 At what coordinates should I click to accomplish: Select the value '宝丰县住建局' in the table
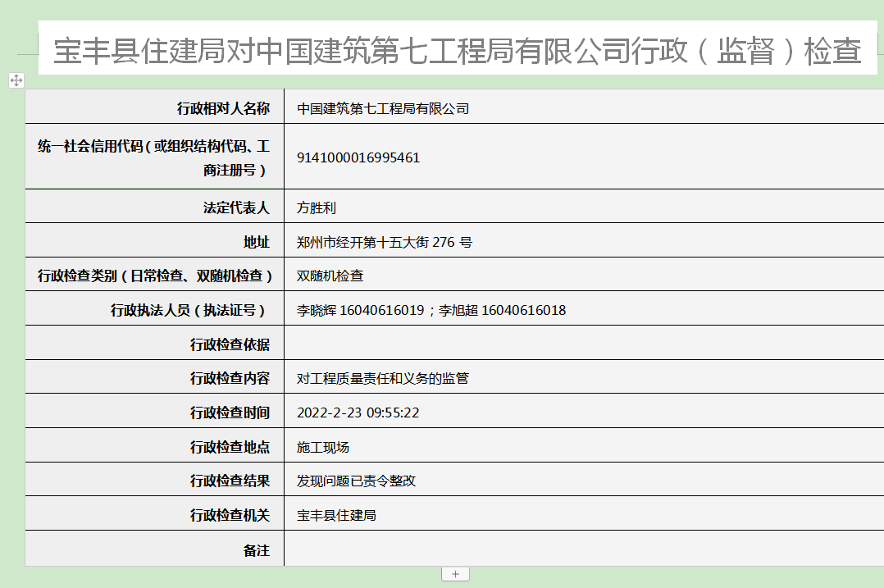click(x=336, y=515)
